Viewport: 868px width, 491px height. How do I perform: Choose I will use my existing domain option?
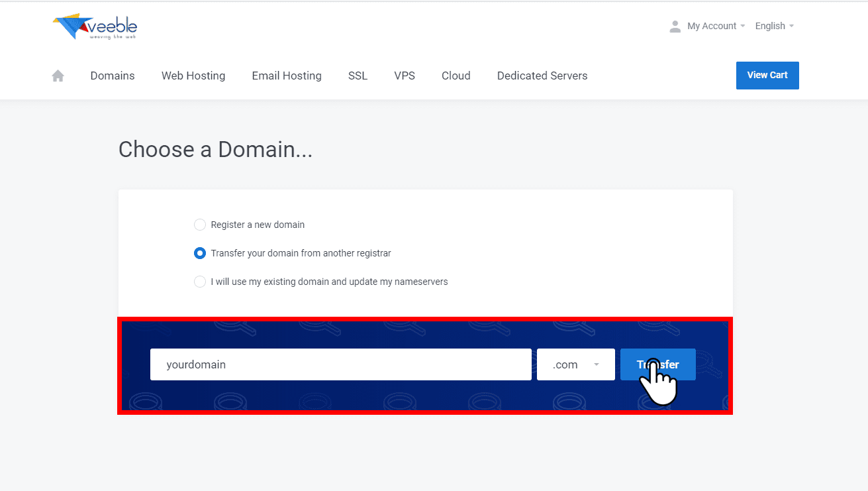pos(200,282)
